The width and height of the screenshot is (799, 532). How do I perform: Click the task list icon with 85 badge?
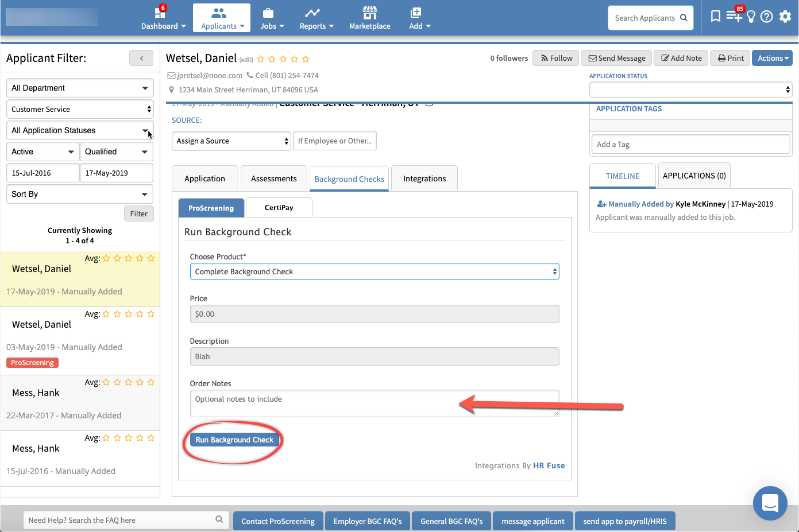734,16
